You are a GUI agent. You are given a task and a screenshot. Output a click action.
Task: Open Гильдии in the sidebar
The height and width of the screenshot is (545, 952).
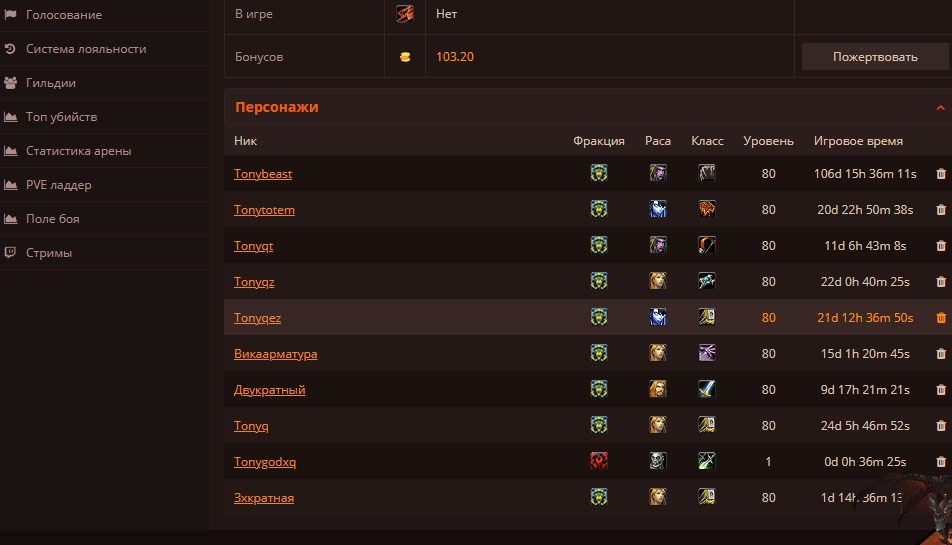pyautogui.click(x=50, y=83)
